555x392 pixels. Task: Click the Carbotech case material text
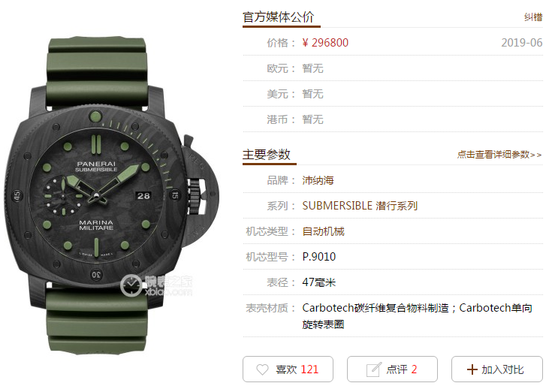tap(417, 316)
